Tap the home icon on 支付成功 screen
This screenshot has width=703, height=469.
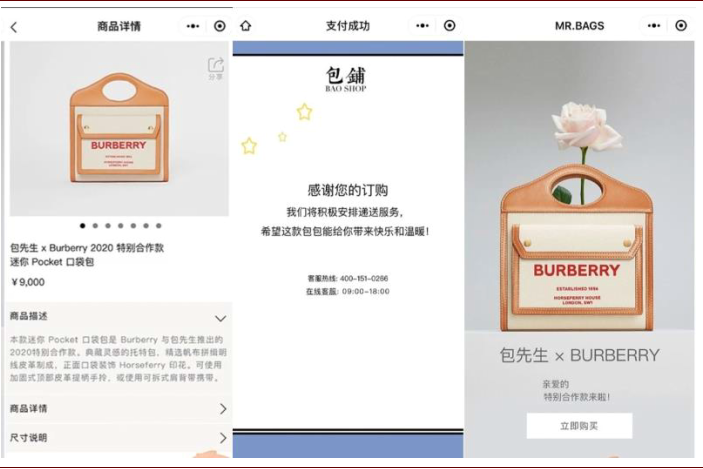point(245,26)
